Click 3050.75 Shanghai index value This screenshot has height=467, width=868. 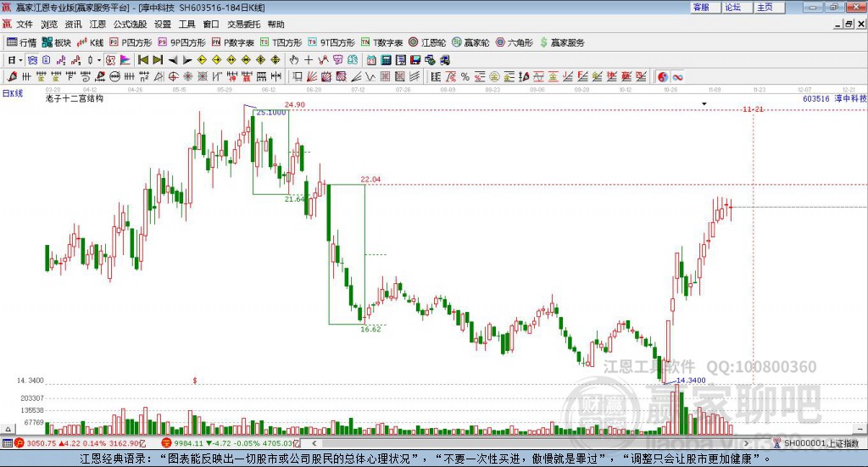coord(42,444)
